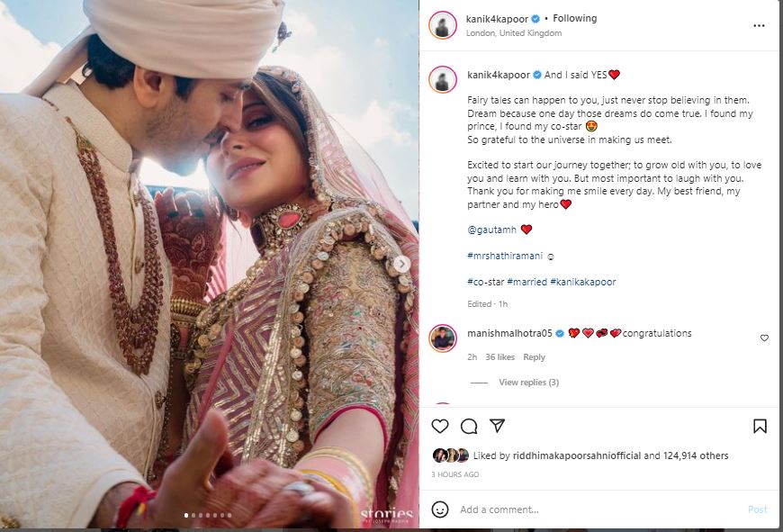View the 124,914 others who liked
The height and width of the screenshot is (532, 783).
tap(696, 455)
